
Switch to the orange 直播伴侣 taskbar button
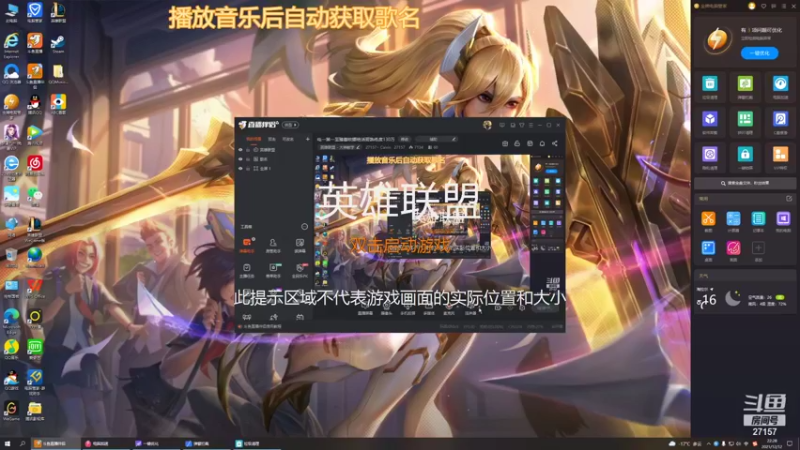[55, 443]
